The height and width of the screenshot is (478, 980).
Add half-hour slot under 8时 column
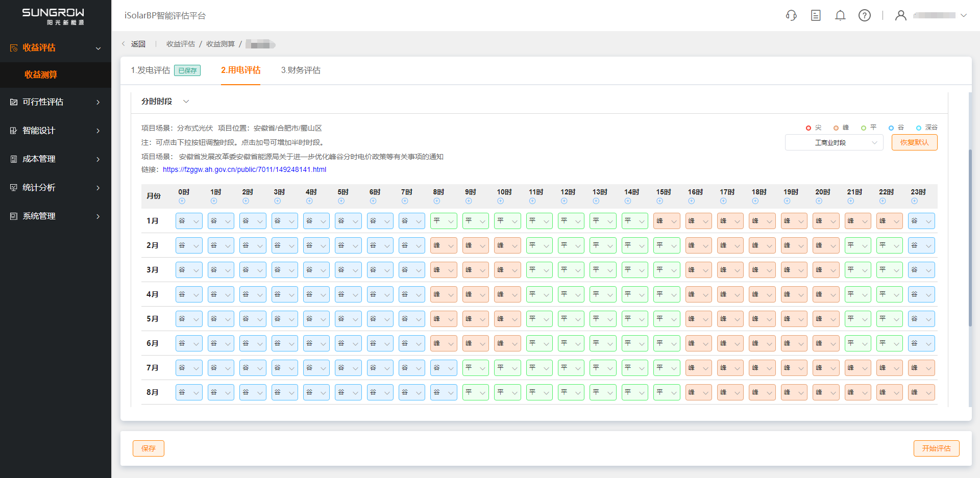click(x=437, y=201)
